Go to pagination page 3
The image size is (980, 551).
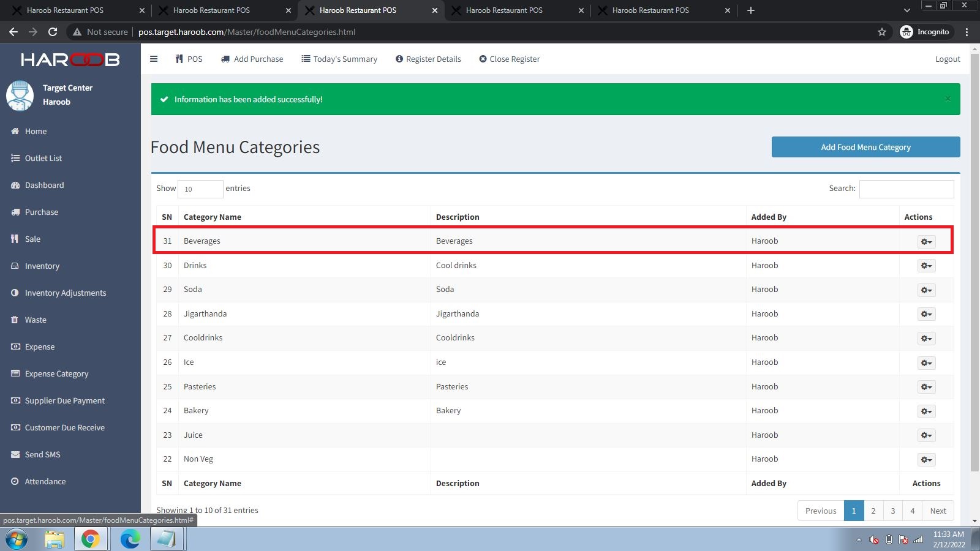pos(893,511)
